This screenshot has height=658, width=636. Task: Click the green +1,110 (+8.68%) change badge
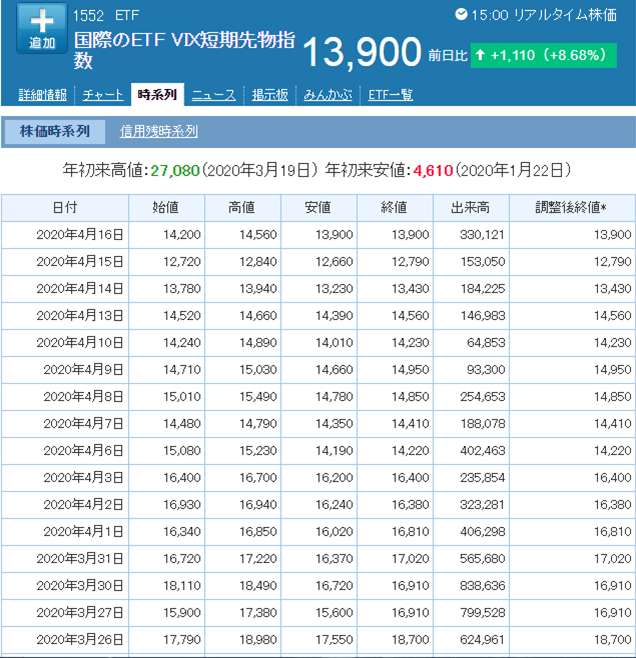(543, 55)
